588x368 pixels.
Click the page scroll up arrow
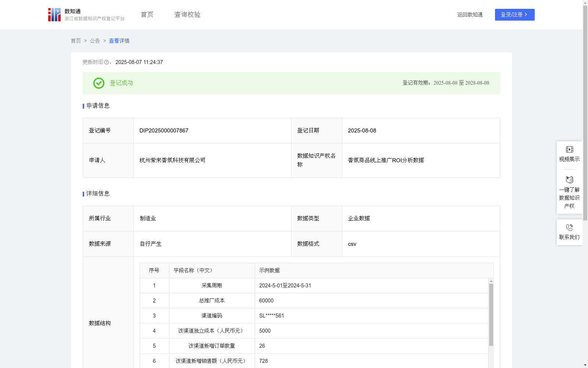click(x=585, y=3)
